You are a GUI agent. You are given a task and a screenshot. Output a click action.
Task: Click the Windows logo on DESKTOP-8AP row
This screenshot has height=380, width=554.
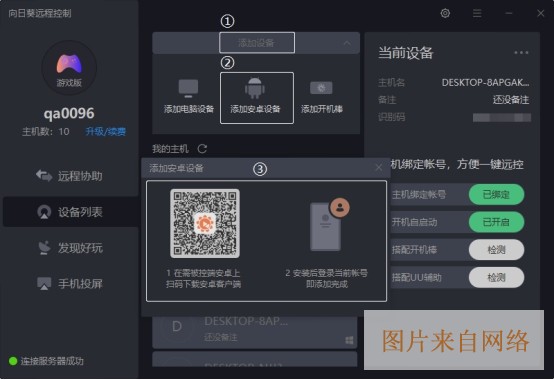(349, 340)
